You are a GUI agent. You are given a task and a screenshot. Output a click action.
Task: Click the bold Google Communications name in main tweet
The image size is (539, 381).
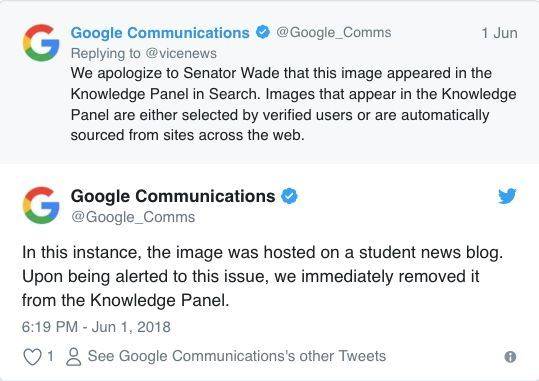[173, 196]
